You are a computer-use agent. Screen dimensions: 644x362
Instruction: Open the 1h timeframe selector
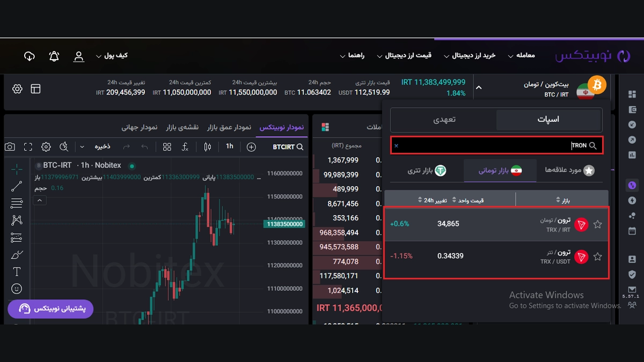230,147
